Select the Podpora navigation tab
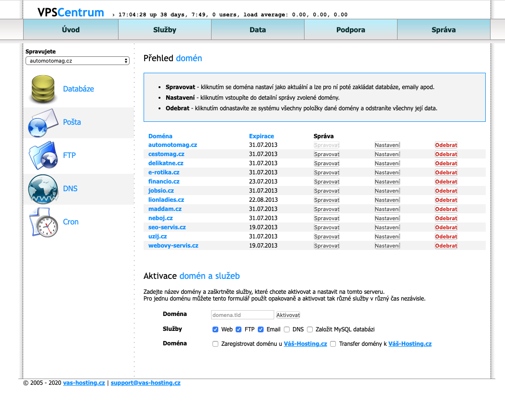Viewport: 505px width, 420px height. coord(350,30)
